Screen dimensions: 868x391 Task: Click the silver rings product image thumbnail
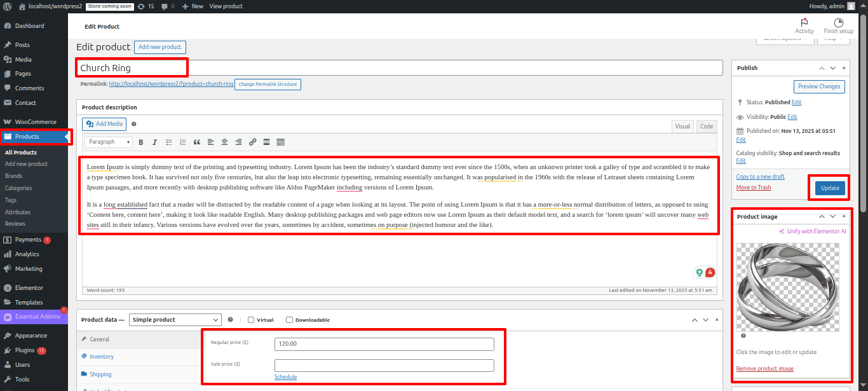787,287
